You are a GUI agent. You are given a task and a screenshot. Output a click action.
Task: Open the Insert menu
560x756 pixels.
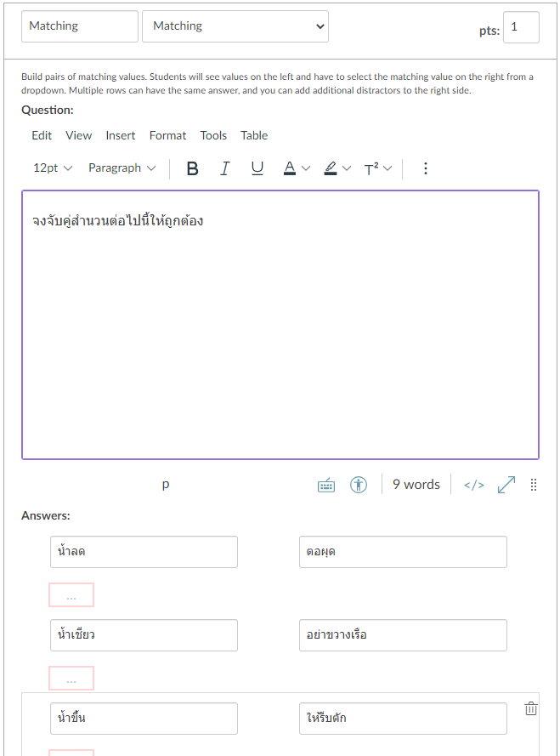pyautogui.click(x=121, y=135)
